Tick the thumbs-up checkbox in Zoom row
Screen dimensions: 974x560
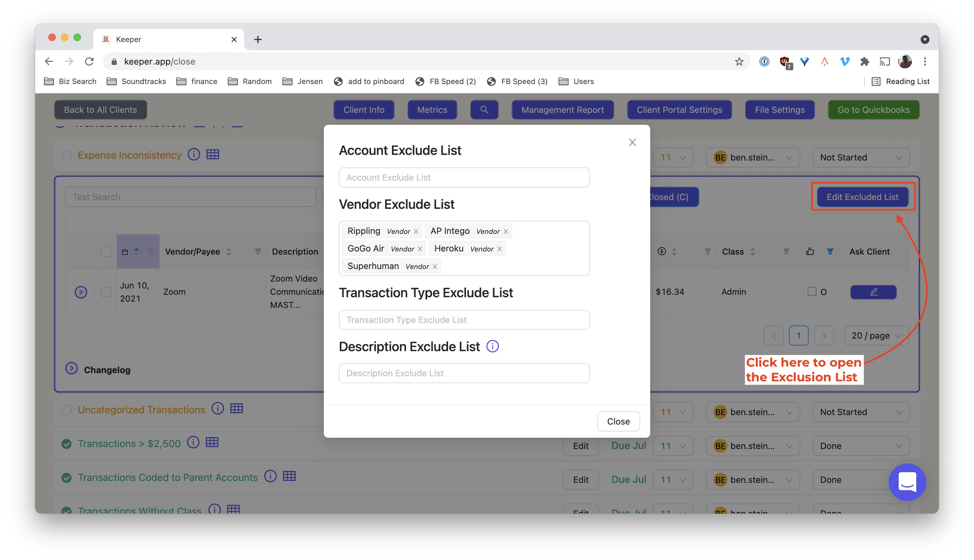pyautogui.click(x=811, y=291)
